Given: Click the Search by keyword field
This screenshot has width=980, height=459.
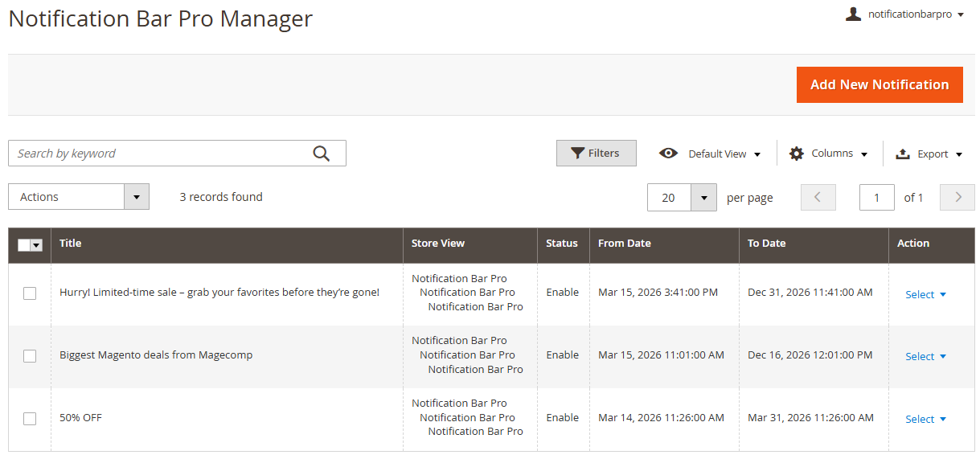Looking at the screenshot, I should pyautogui.click(x=161, y=154).
